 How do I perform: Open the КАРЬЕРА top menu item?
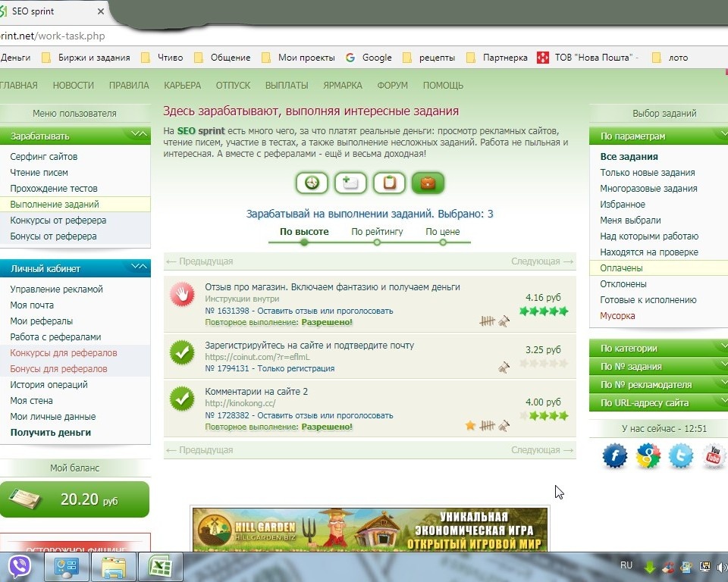tap(183, 86)
